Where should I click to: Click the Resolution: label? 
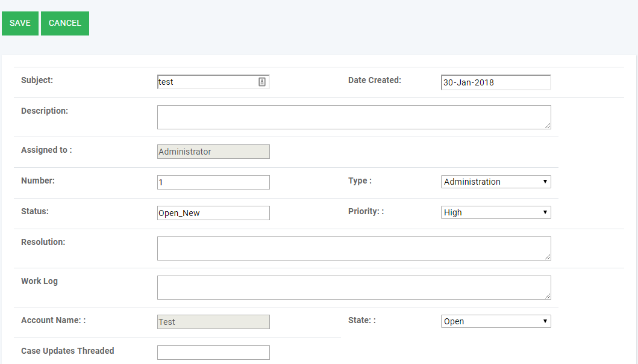click(x=43, y=242)
